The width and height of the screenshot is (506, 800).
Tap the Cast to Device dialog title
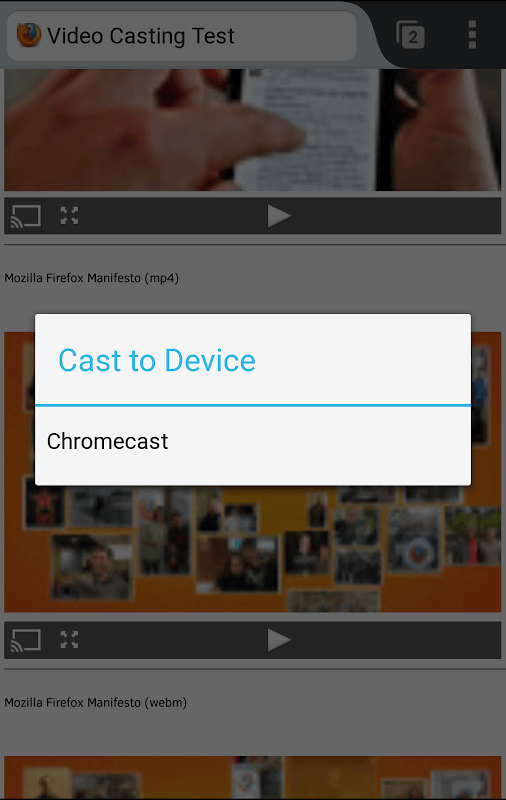coord(157,360)
